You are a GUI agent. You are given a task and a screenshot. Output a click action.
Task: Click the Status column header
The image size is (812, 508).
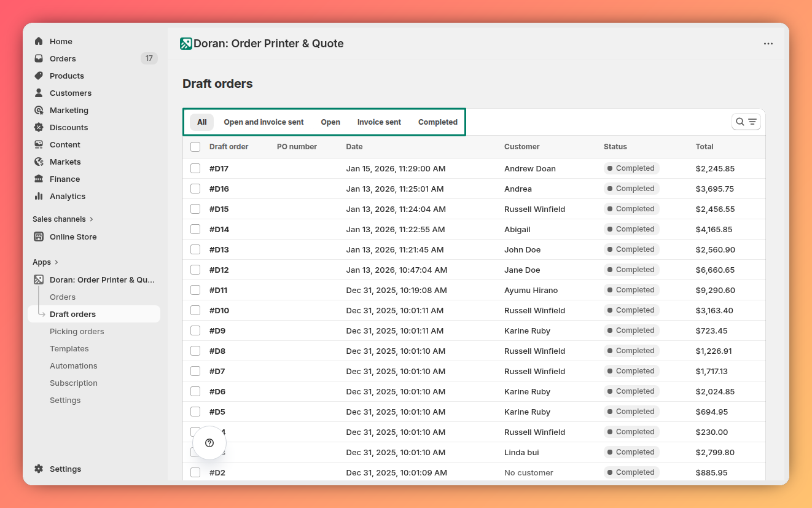[x=615, y=147]
